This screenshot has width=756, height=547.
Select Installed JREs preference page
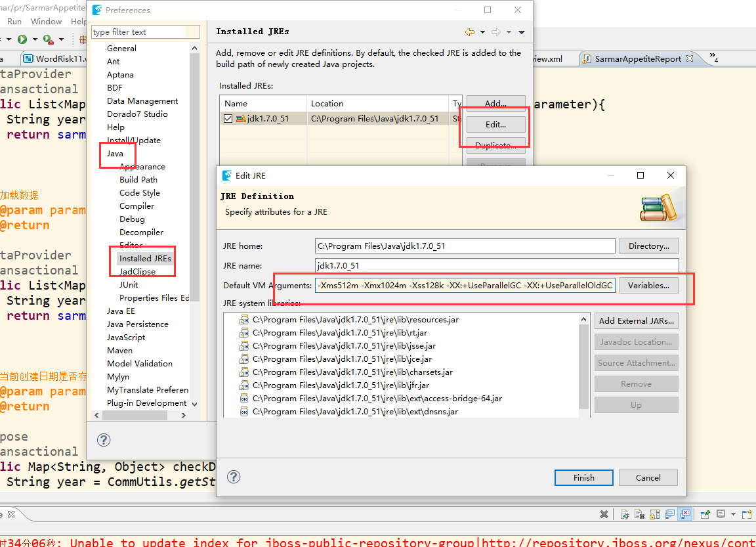[x=145, y=259]
